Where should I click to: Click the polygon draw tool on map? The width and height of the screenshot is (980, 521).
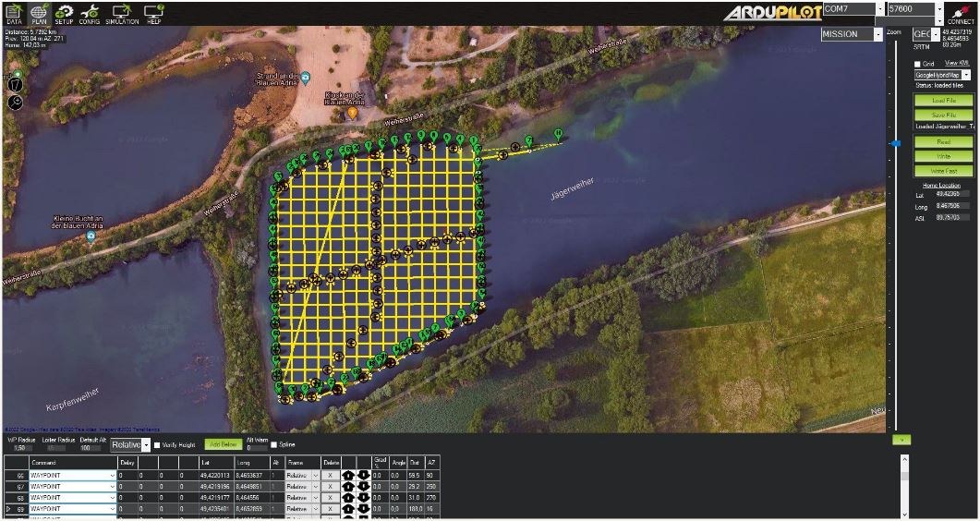coord(15,84)
